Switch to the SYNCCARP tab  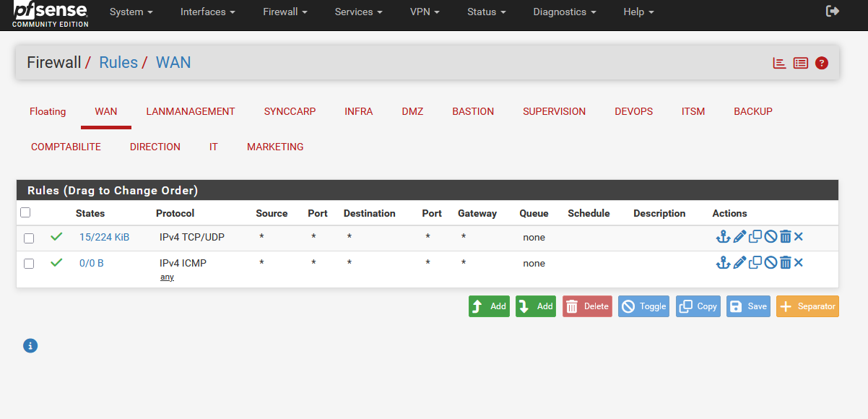click(290, 111)
